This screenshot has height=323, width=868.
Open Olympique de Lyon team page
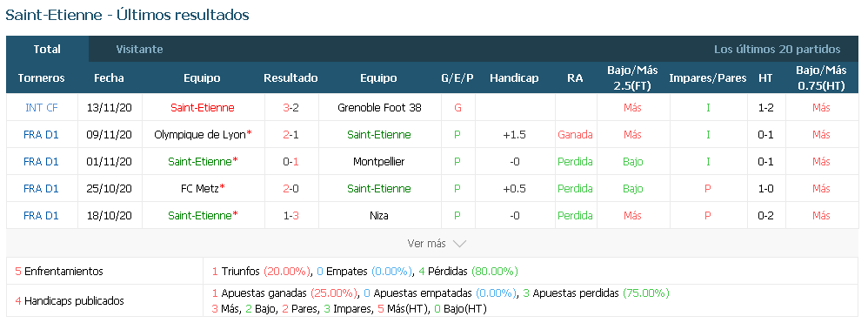(200, 135)
